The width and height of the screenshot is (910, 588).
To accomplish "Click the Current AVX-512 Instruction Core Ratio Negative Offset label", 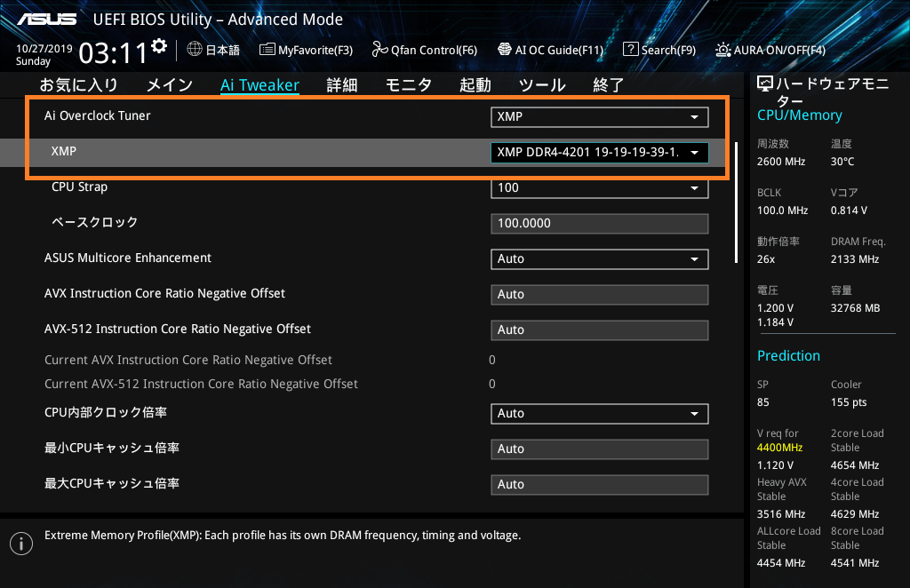I will [x=201, y=384].
